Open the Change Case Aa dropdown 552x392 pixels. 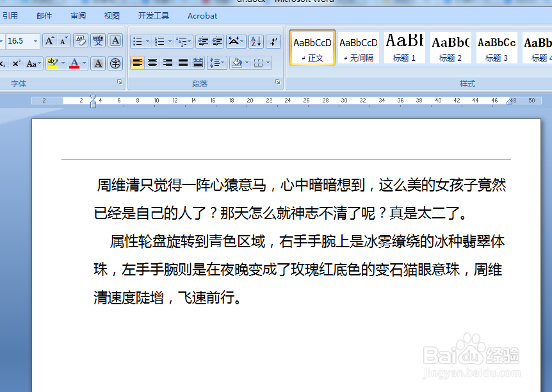[x=33, y=63]
